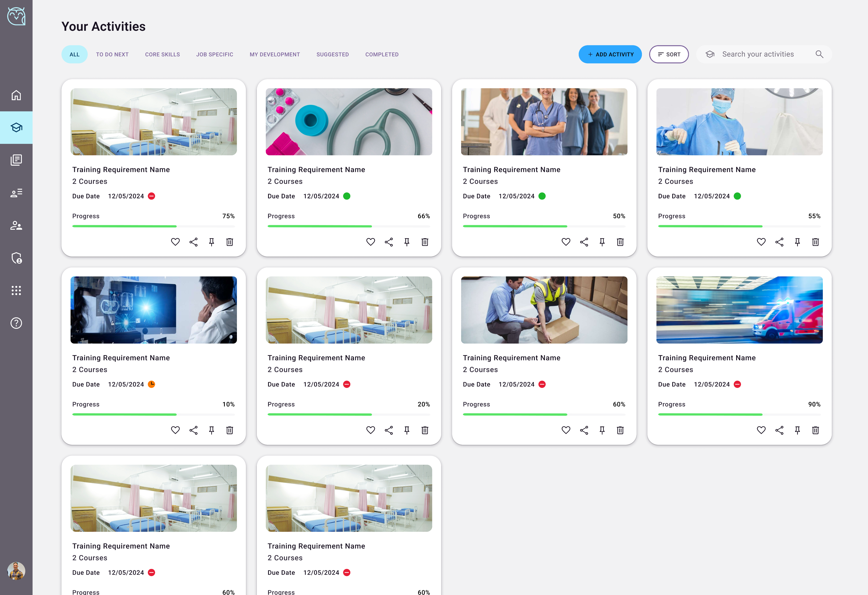Image resolution: width=868 pixels, height=595 pixels.
Task: Pin the 50% progress activity card
Action: pos(602,242)
